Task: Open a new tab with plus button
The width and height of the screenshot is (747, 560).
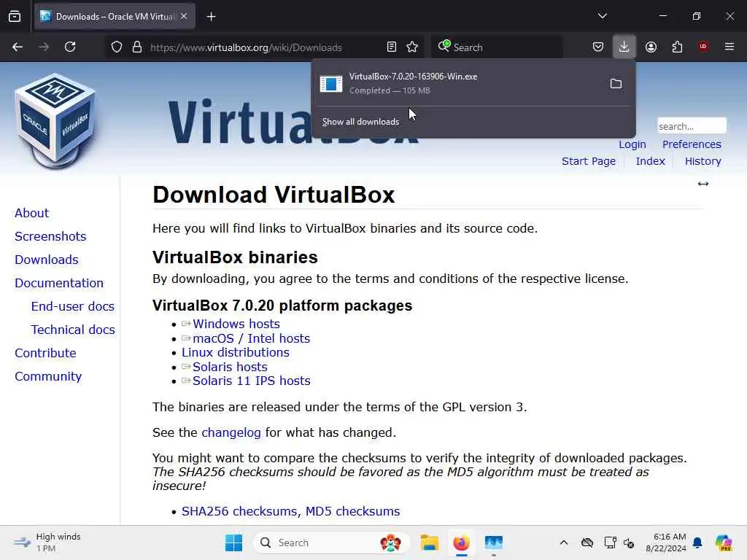Action: pos(211,17)
